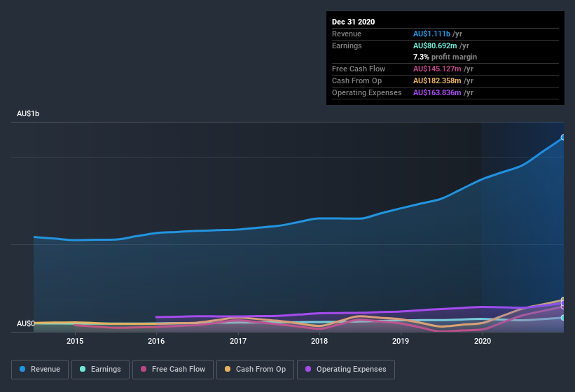This screenshot has width=575, height=392.
Task: Click the 7.3% profit margin text
Action: [x=445, y=57]
